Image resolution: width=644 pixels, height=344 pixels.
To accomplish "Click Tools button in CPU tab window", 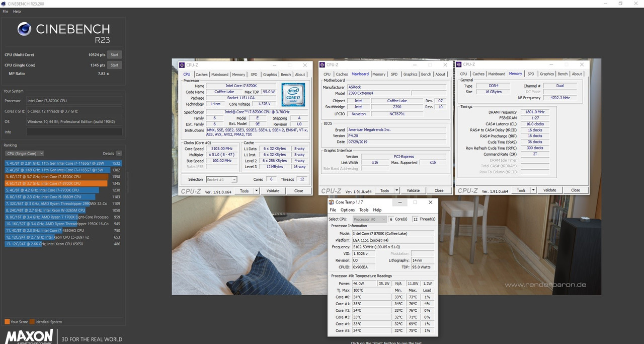I will (245, 191).
